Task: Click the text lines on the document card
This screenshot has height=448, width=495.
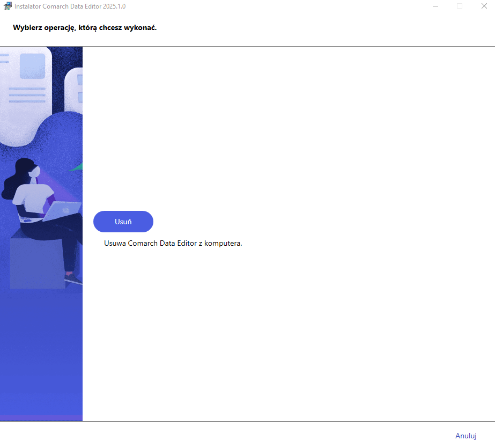Action: pyautogui.click(x=27, y=95)
